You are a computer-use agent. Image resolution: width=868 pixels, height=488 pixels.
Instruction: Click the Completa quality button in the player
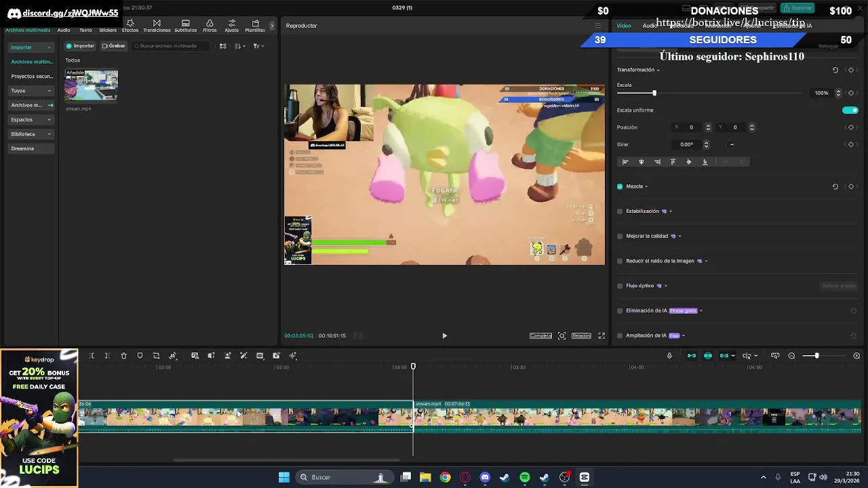point(540,335)
